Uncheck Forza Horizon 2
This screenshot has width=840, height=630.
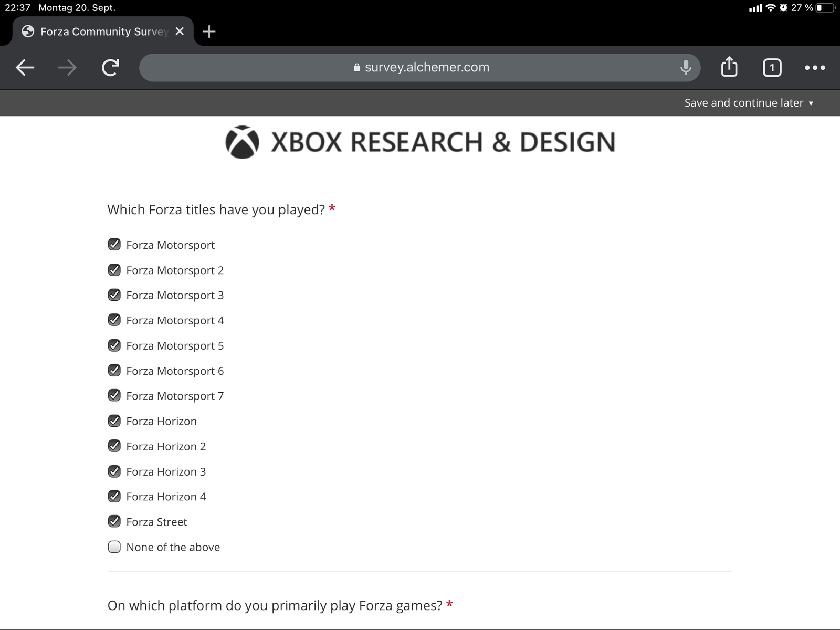click(114, 446)
